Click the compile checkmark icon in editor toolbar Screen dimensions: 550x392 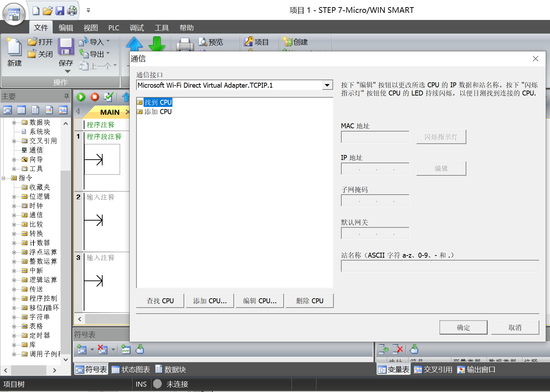109,97
